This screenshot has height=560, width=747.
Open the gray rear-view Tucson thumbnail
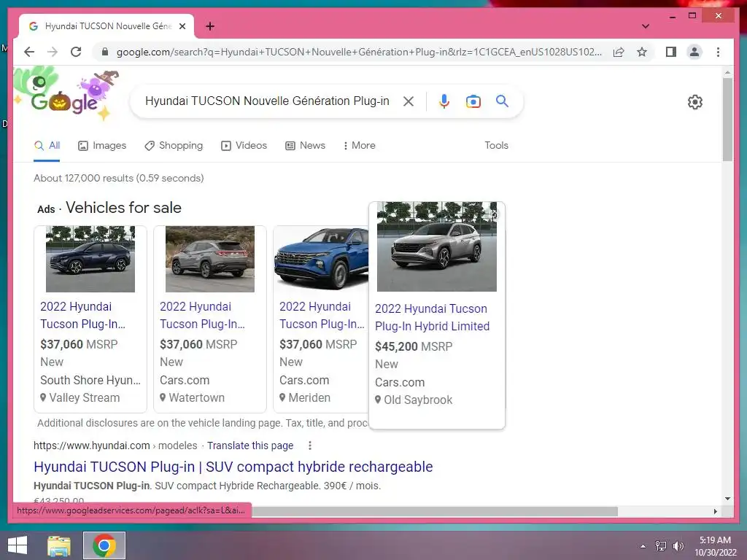[210, 259]
